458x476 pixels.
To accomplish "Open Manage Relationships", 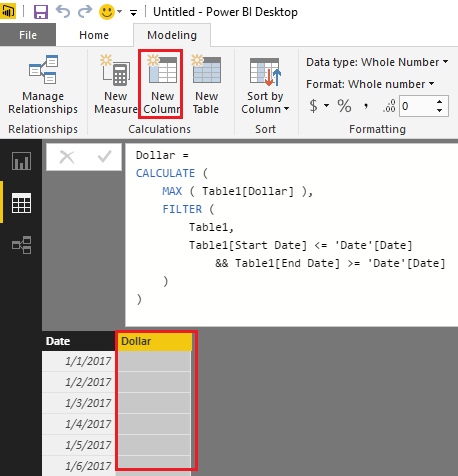I will pyautogui.click(x=43, y=85).
